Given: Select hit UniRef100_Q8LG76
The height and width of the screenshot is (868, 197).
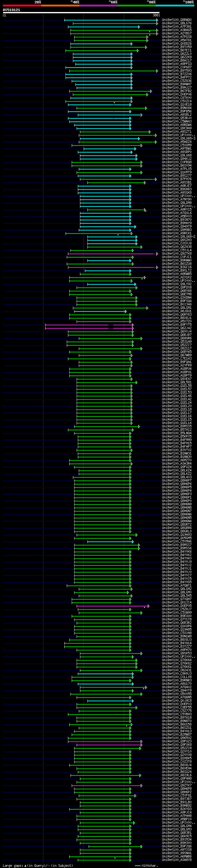Looking at the screenshot, I should 177,23.
